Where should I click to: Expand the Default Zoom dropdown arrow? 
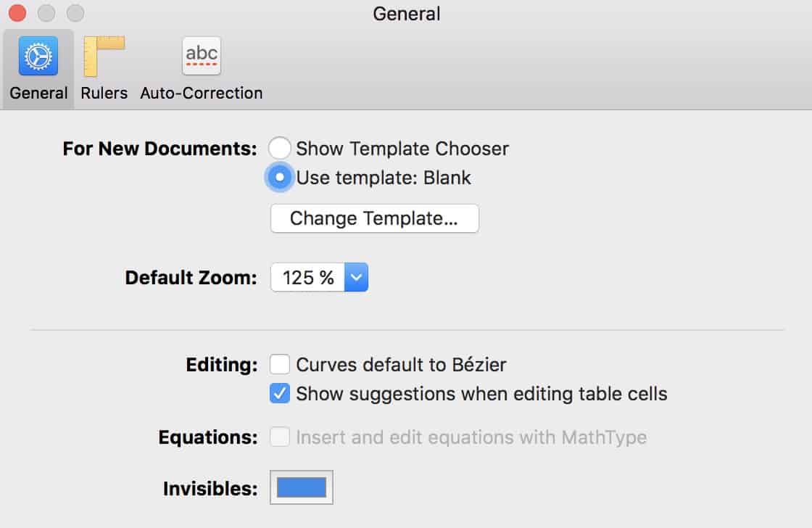(356, 277)
